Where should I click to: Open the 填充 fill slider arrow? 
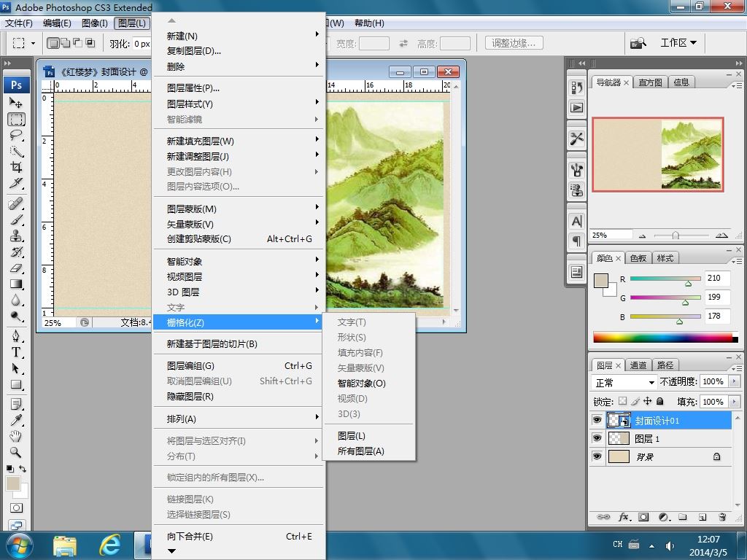(x=734, y=402)
